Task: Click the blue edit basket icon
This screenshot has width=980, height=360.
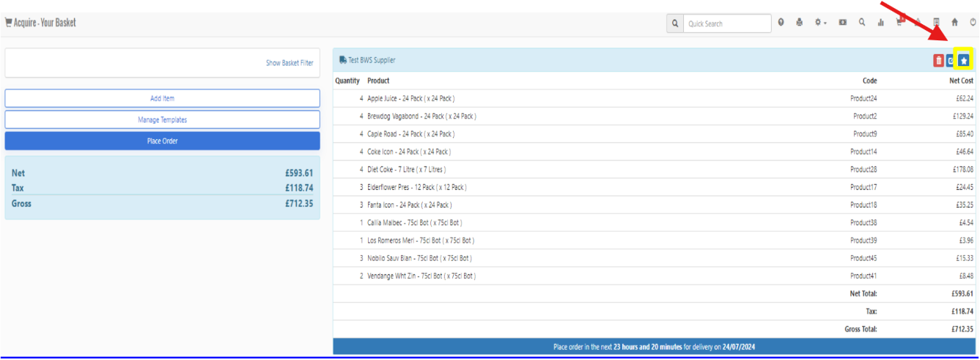Action: (951, 61)
